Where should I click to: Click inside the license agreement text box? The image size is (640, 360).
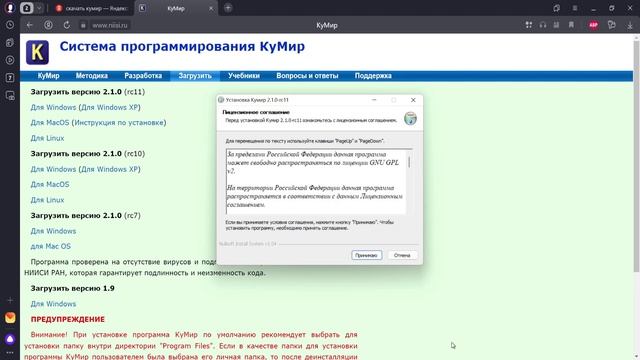click(316, 182)
